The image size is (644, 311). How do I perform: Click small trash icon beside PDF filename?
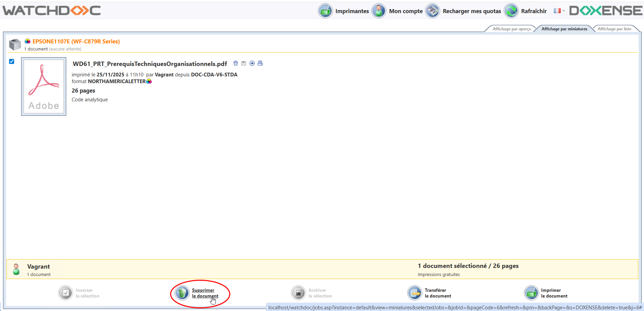tap(236, 63)
